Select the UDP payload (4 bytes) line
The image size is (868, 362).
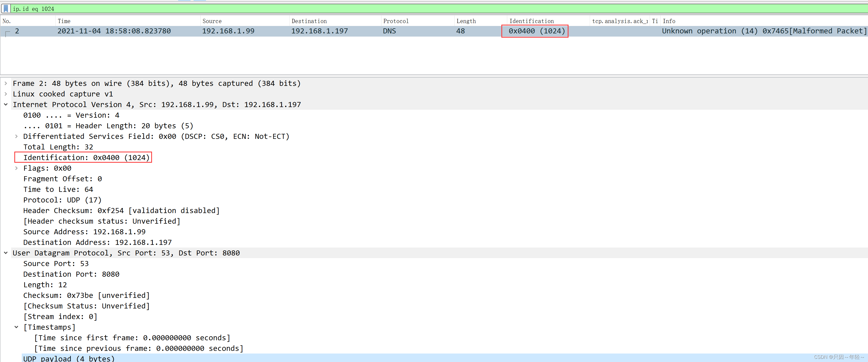pos(69,358)
